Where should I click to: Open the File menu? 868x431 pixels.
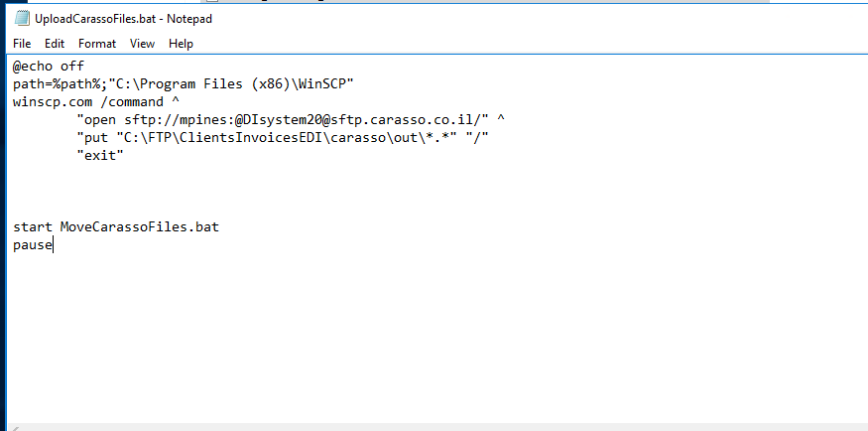coord(22,44)
